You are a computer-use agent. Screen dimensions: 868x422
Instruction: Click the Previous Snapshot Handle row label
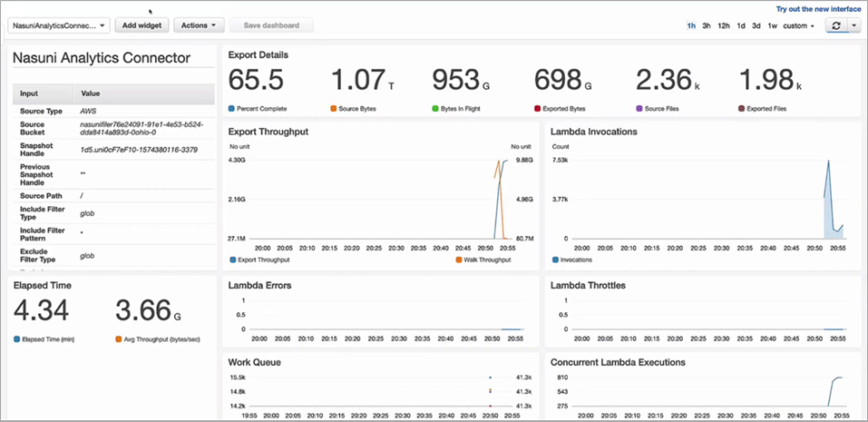(35, 174)
